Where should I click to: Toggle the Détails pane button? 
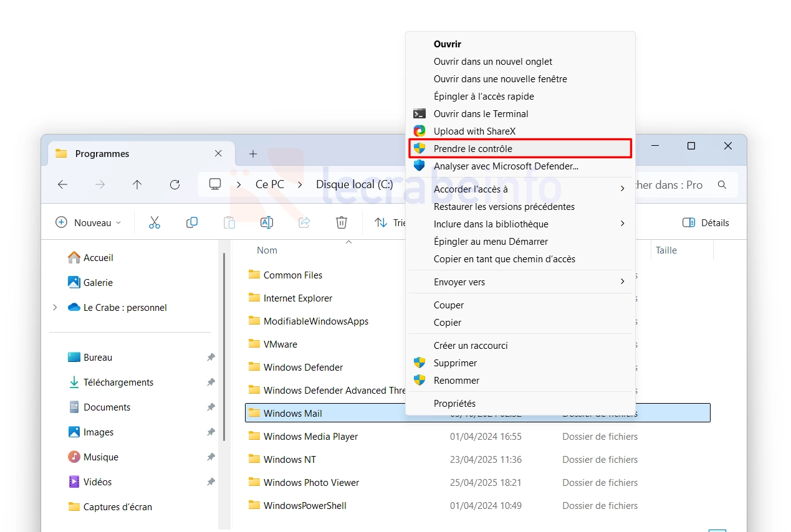pos(706,222)
